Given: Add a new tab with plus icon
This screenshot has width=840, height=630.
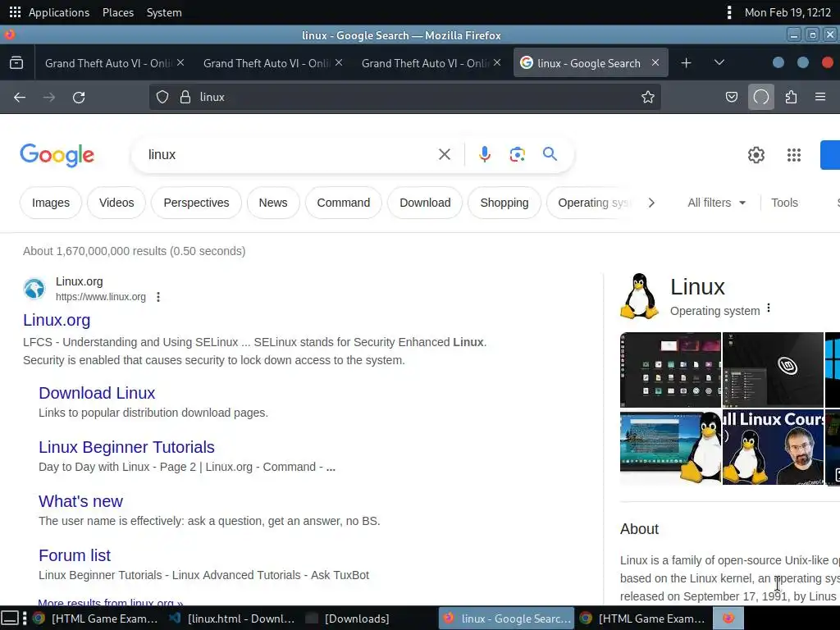Looking at the screenshot, I should coord(686,62).
